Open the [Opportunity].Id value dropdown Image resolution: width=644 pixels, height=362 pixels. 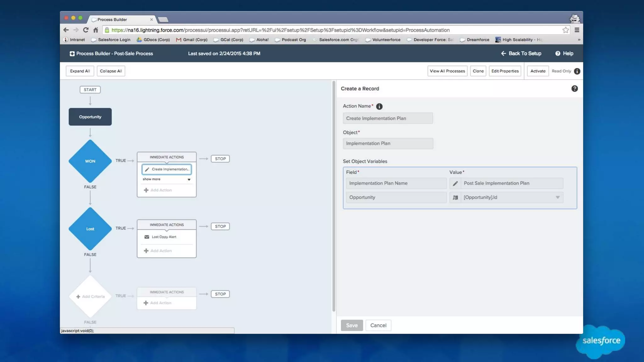point(557,198)
